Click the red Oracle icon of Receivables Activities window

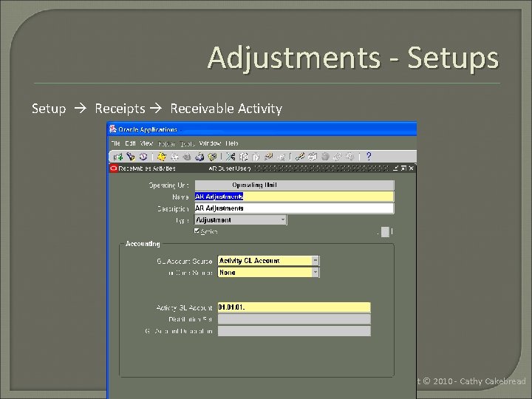click(x=114, y=168)
